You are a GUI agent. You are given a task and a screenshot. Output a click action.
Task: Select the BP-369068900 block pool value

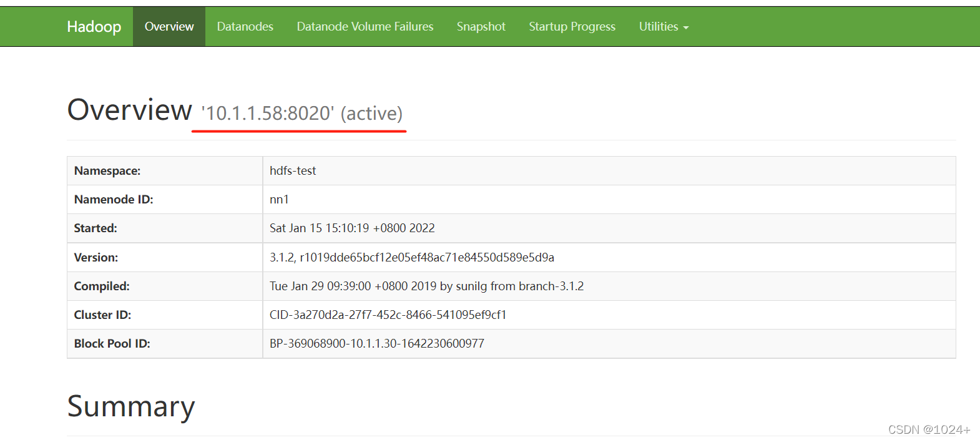[x=377, y=344]
